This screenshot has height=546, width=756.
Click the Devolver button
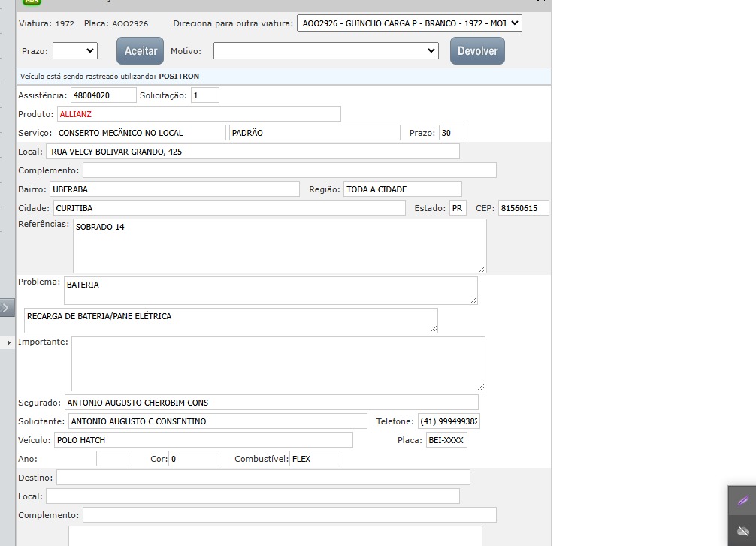click(477, 50)
